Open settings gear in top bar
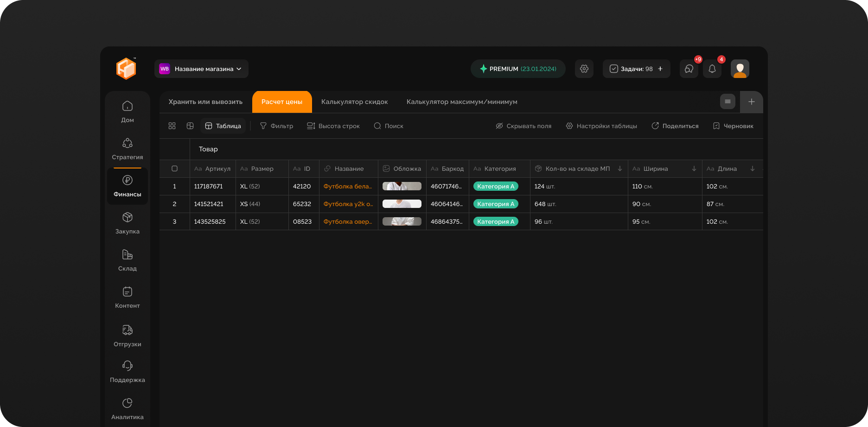 point(584,69)
